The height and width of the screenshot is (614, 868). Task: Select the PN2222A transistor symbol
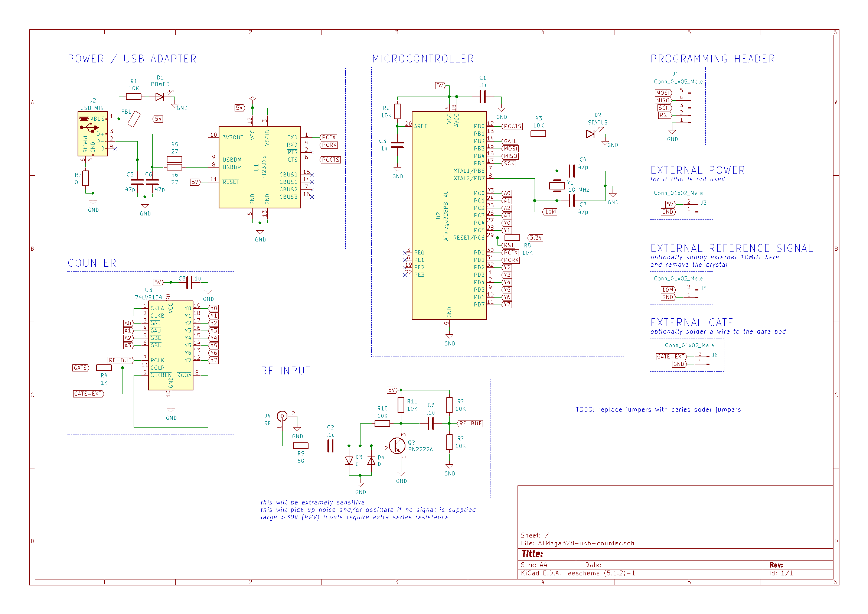click(397, 446)
